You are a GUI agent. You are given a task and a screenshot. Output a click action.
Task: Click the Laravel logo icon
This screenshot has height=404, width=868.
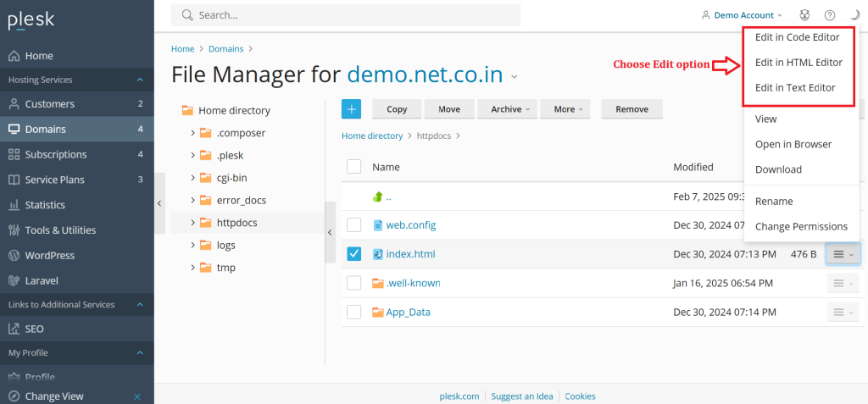point(14,280)
